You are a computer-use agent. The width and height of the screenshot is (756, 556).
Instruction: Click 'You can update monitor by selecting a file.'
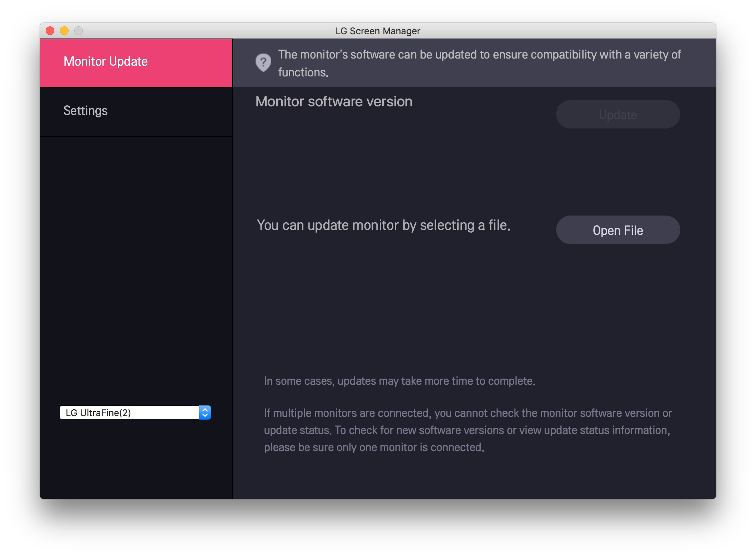[x=383, y=226]
